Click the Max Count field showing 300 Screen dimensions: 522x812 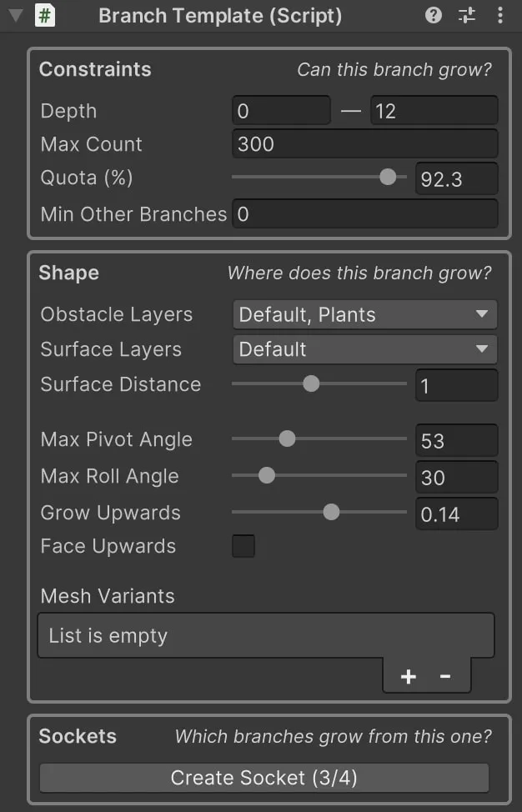click(x=364, y=144)
